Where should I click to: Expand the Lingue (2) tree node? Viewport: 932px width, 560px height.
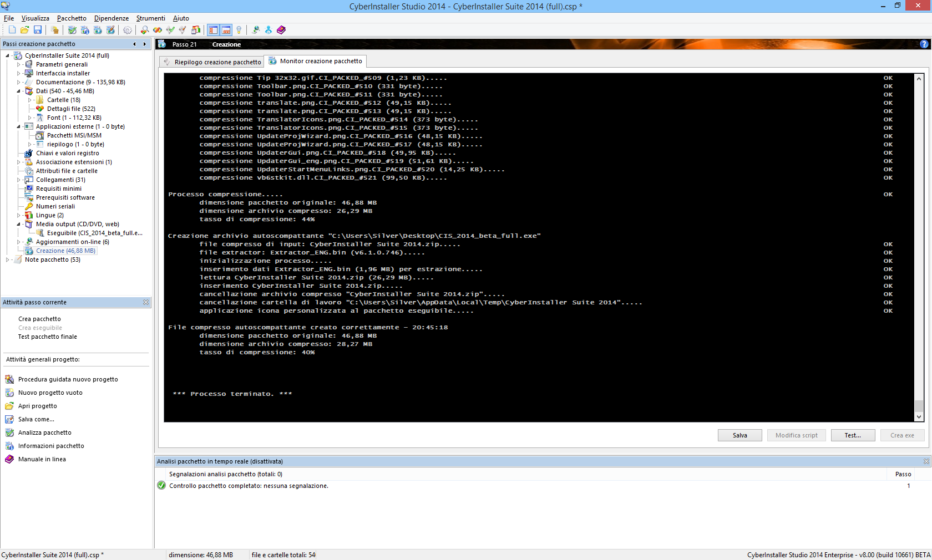point(18,215)
